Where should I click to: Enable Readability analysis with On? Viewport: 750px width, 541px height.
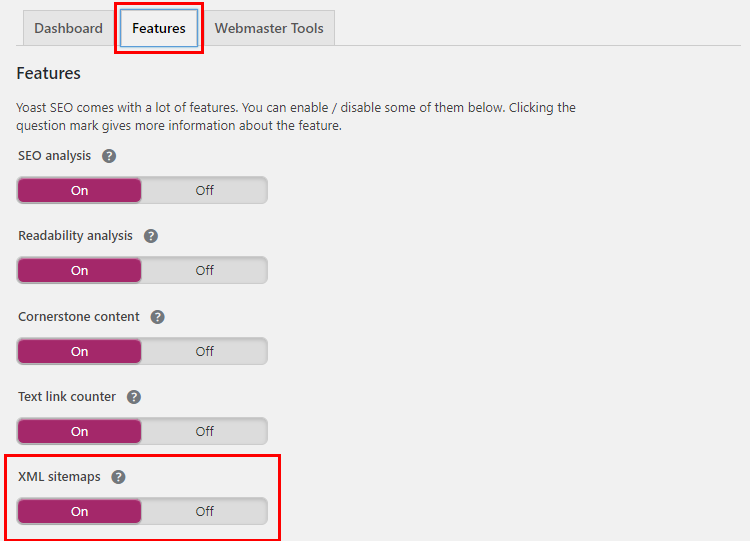point(80,270)
